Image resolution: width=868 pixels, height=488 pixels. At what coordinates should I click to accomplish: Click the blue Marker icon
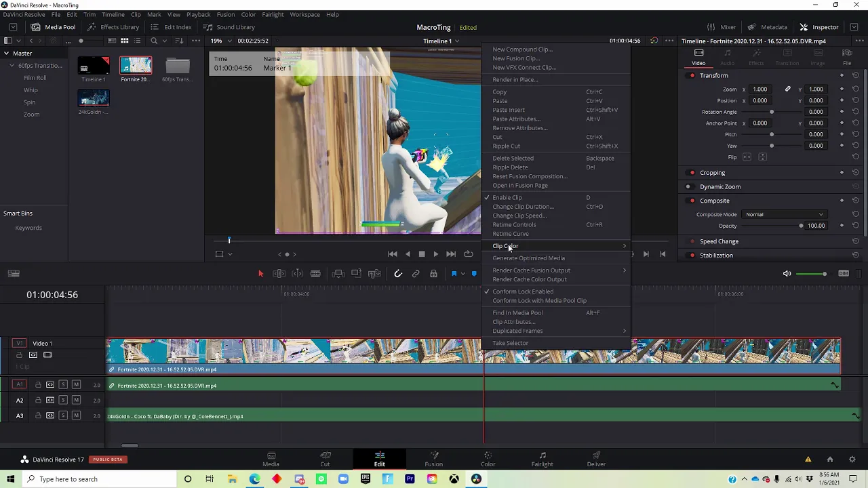tap(474, 274)
